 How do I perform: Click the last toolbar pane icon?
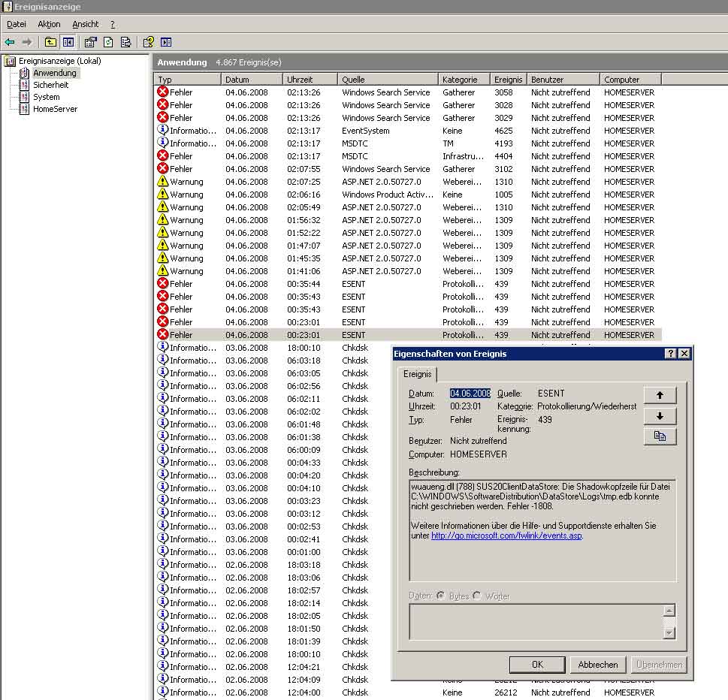(x=166, y=42)
